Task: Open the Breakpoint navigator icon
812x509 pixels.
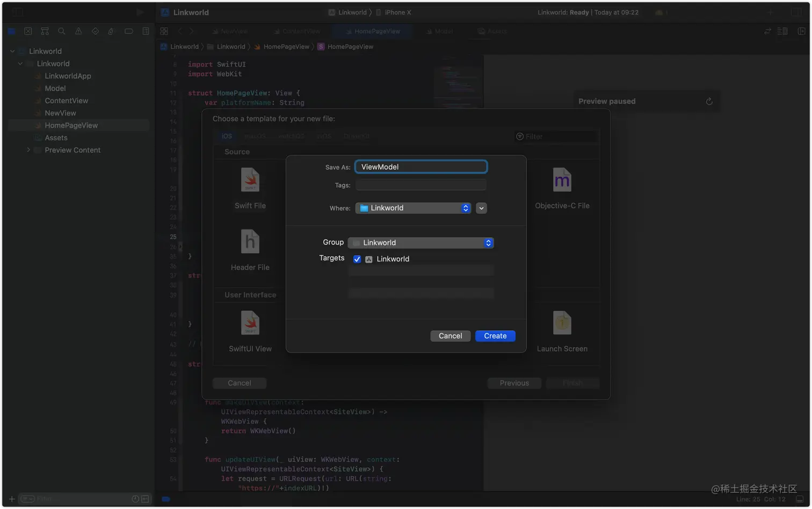Action: click(129, 31)
